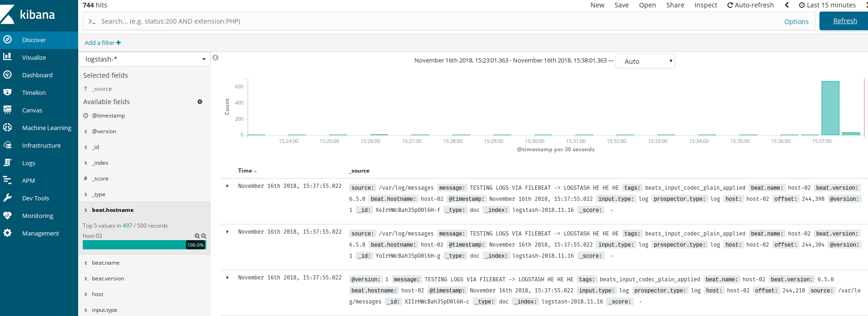Collapse the beat.hostname field details

113,210
